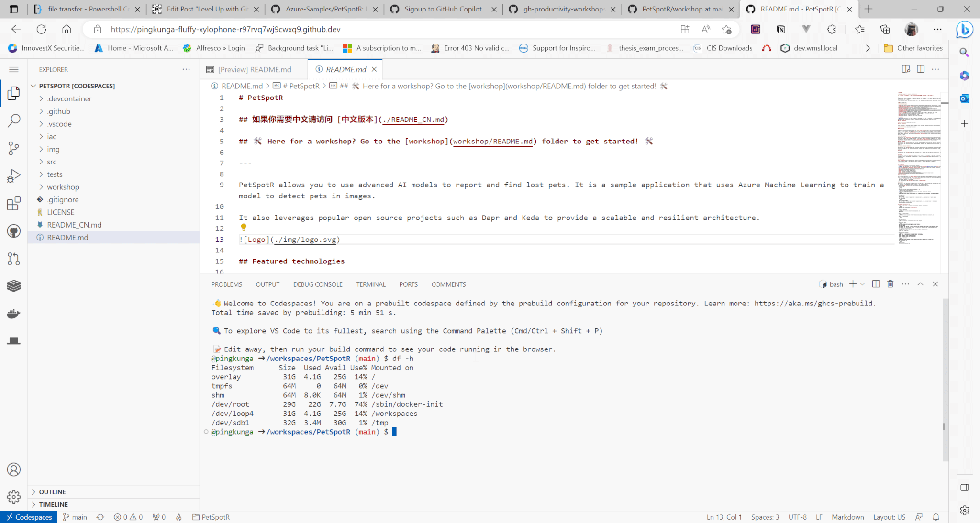
Task: Open the Docker extension view
Action: pos(14,313)
